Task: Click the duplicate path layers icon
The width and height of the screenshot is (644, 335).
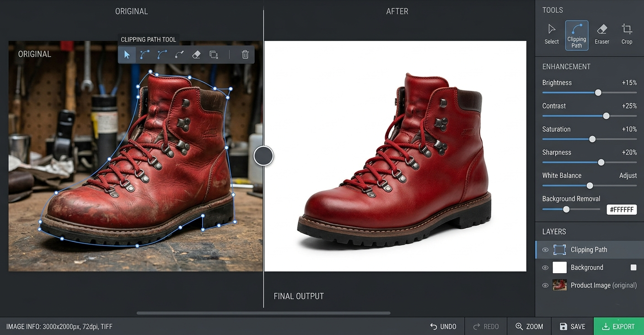Action: coord(214,55)
